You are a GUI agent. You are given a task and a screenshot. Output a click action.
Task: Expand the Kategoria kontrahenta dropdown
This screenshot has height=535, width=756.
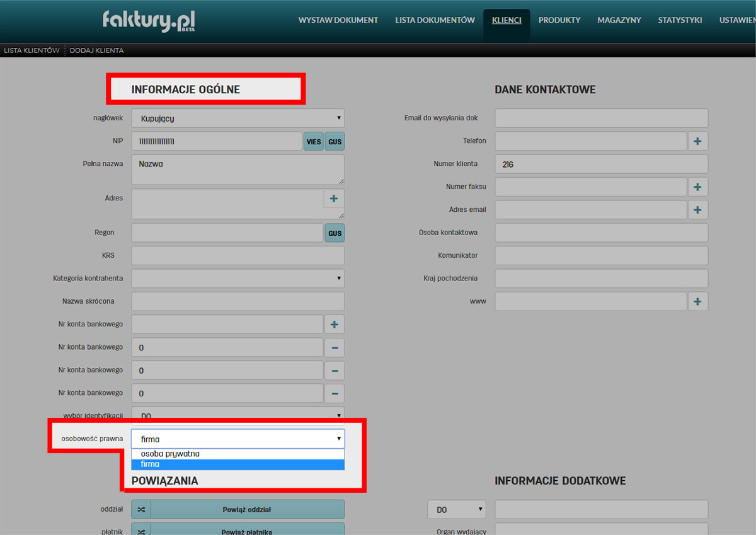pyautogui.click(x=238, y=278)
